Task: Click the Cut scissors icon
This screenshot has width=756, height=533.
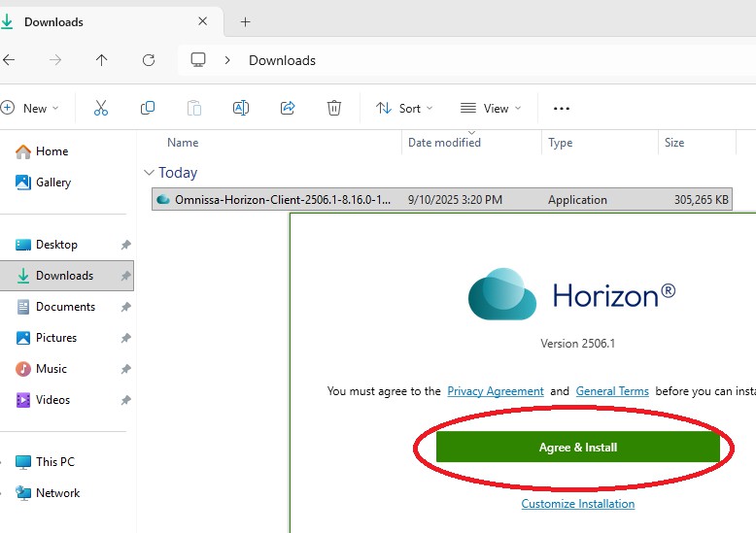Action: (101, 108)
